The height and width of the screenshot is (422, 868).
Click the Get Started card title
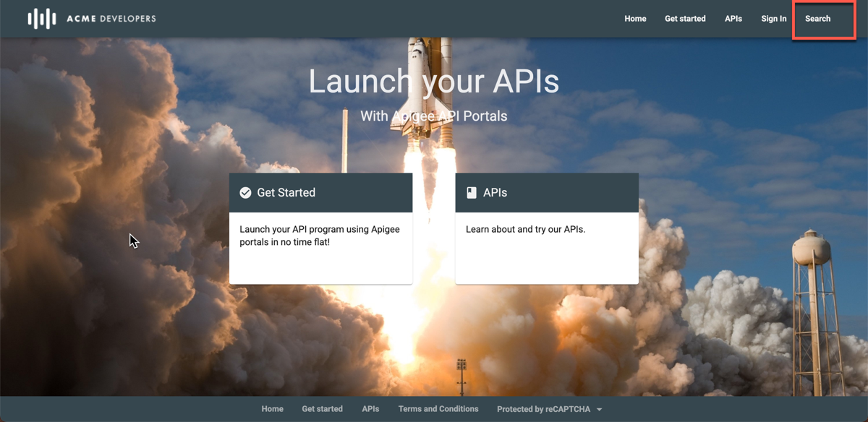pos(286,193)
